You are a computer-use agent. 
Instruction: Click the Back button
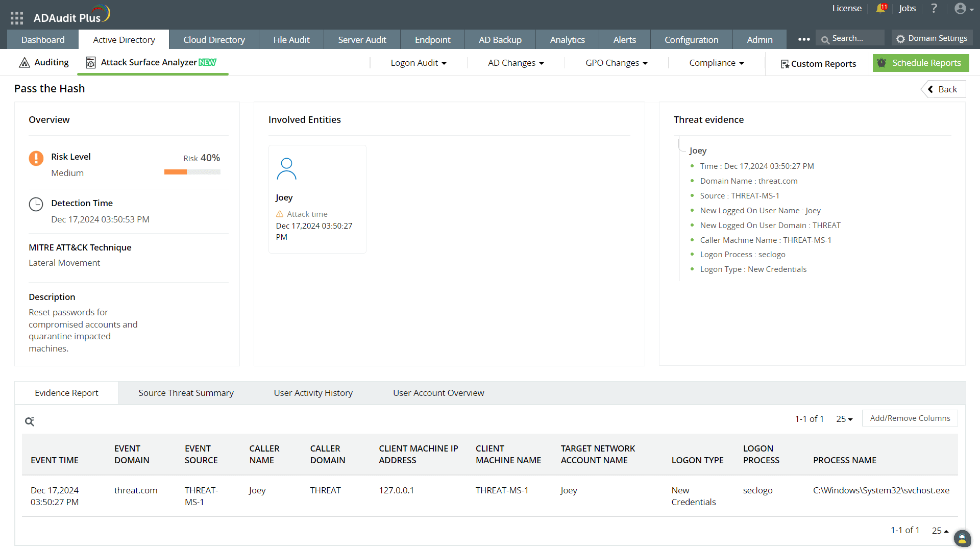click(943, 89)
